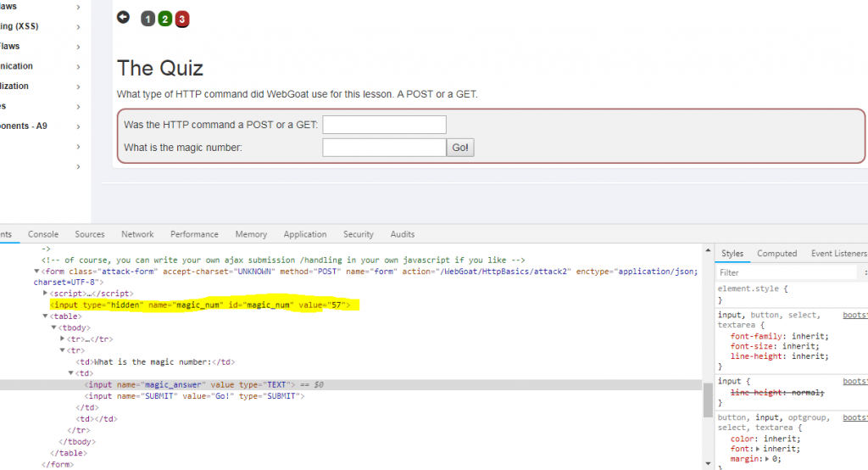Open the stylesheet link beside input, button, select
The width and height of the screenshot is (868, 470).
point(855,315)
